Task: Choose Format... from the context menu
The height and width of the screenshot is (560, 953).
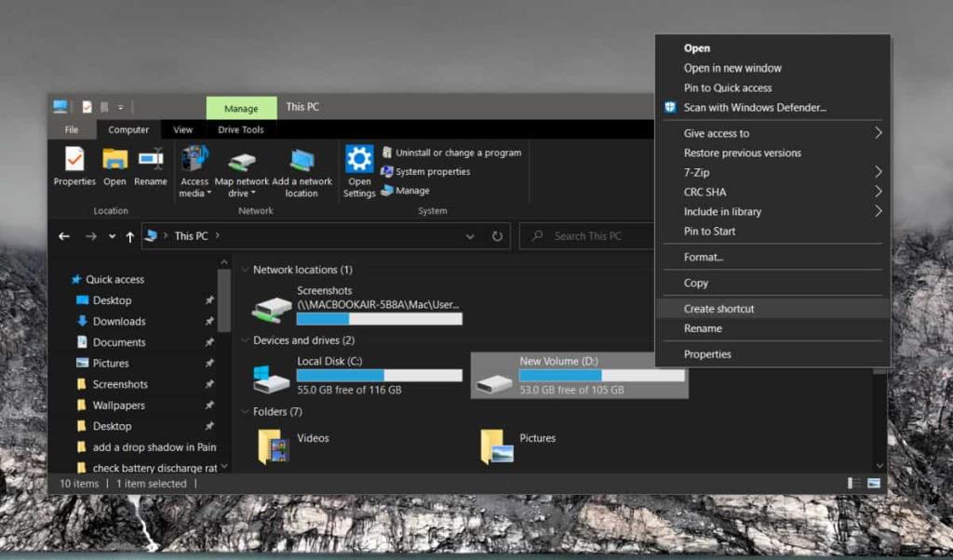Action: click(x=704, y=257)
